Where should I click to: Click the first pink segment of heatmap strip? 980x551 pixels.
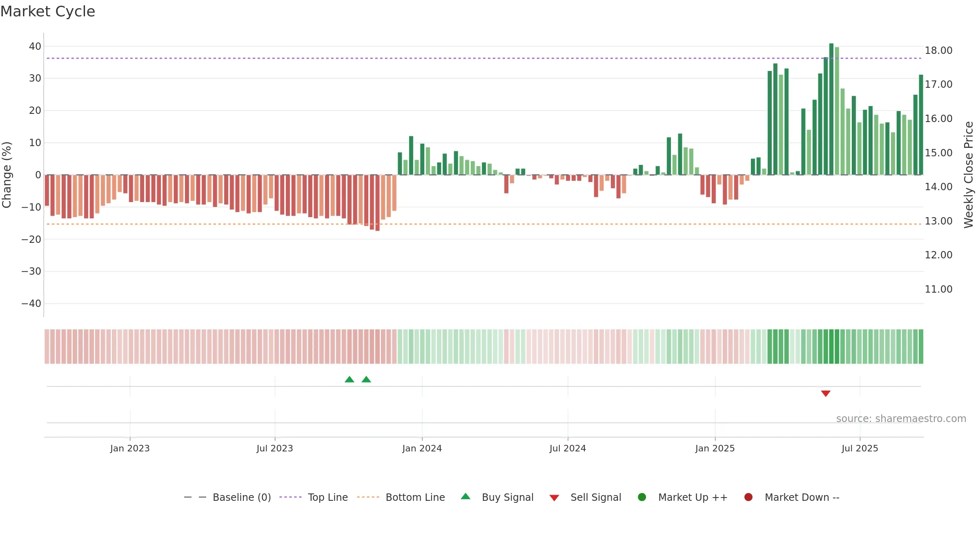(x=47, y=347)
